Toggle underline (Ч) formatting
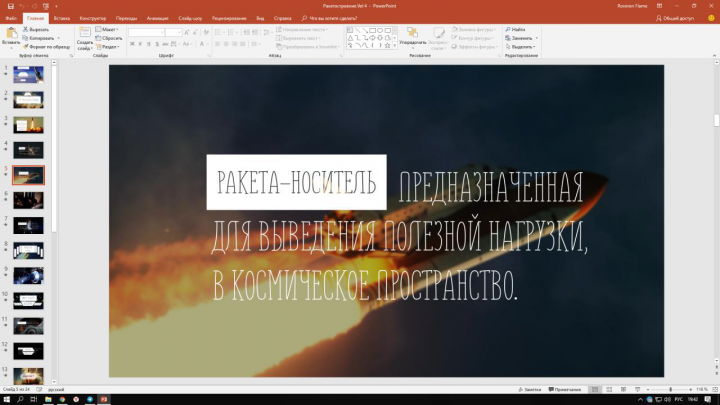The image size is (720, 405). pos(149,44)
